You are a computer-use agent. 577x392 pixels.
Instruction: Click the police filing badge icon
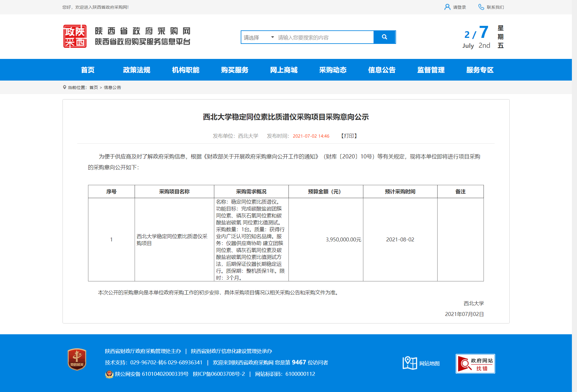(109, 374)
